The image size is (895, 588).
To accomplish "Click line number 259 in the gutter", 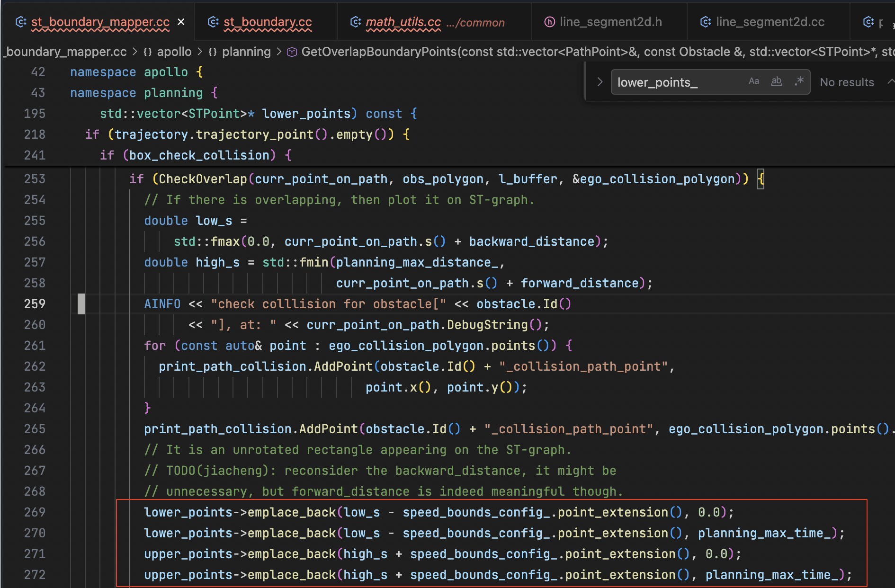I will (35, 304).
